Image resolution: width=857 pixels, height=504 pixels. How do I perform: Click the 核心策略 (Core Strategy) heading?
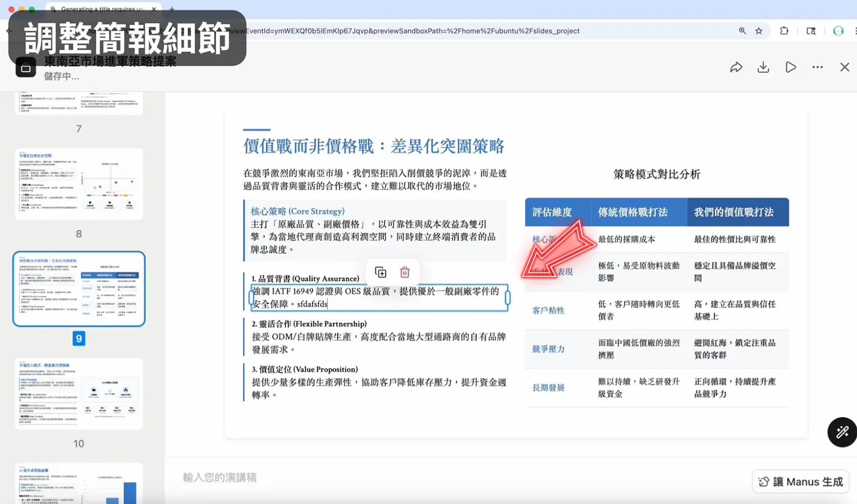pyautogui.click(x=298, y=211)
